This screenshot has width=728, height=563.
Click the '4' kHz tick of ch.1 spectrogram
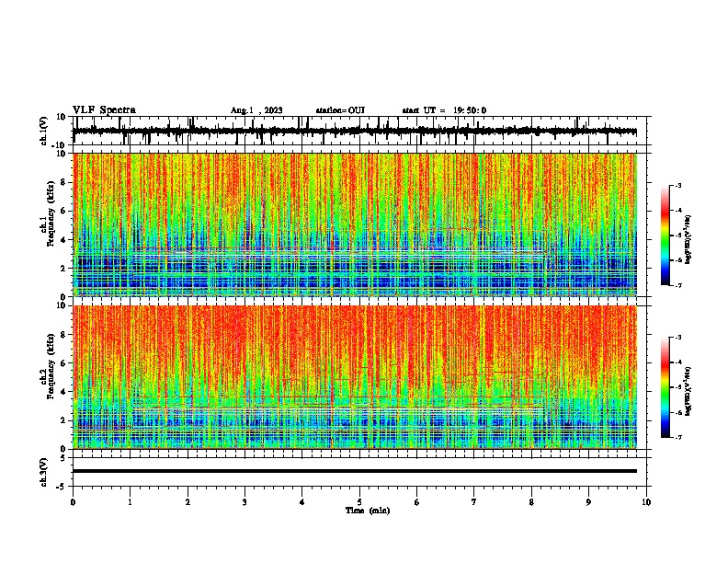(64, 240)
